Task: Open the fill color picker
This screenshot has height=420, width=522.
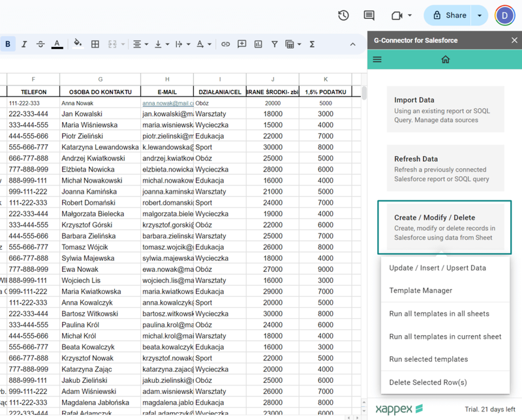Action: tap(78, 44)
